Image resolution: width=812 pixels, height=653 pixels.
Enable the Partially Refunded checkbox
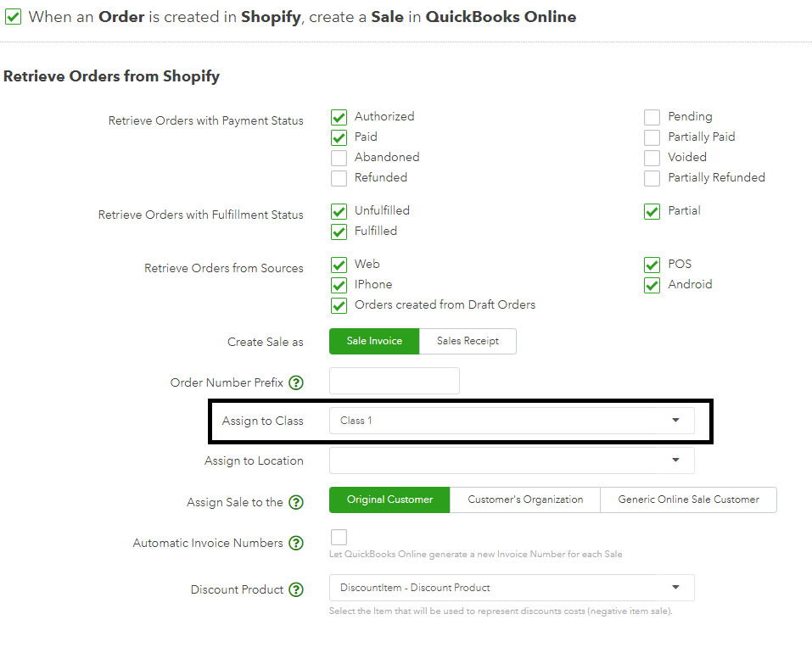pos(652,177)
